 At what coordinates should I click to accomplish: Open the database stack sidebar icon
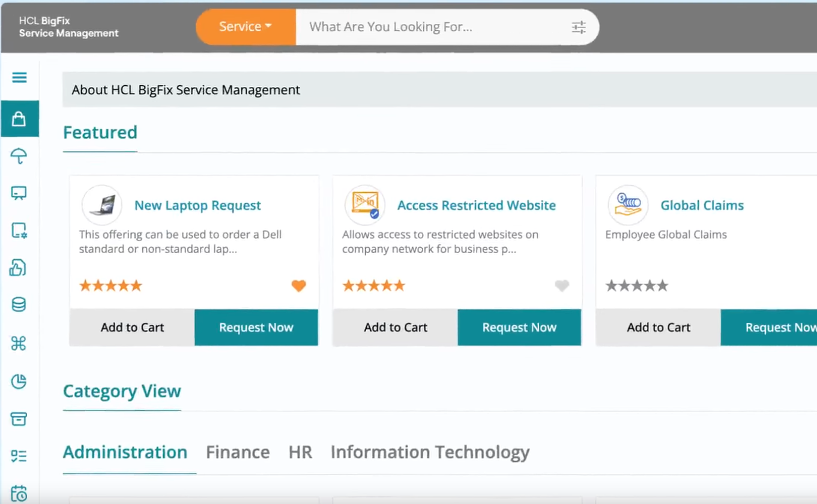19,305
